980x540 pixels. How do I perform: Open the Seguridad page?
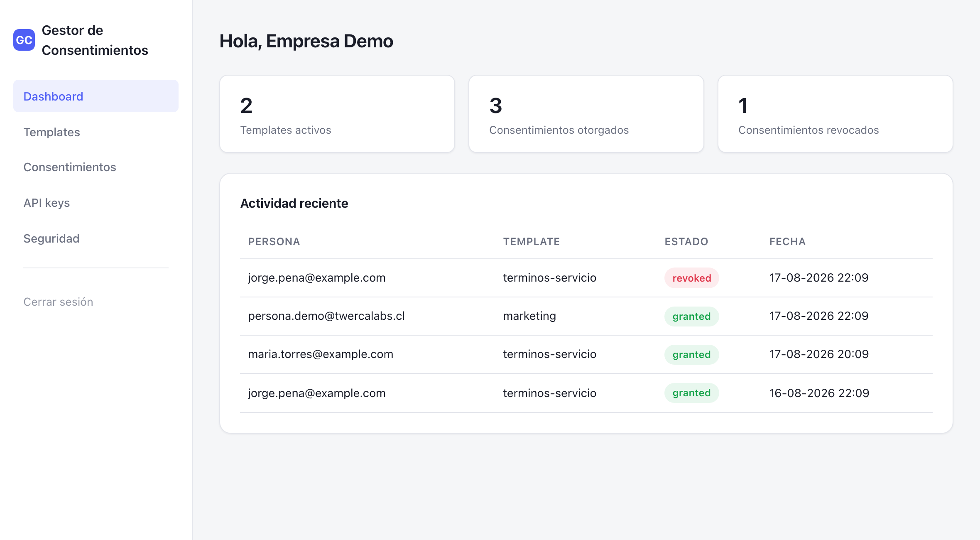point(51,238)
